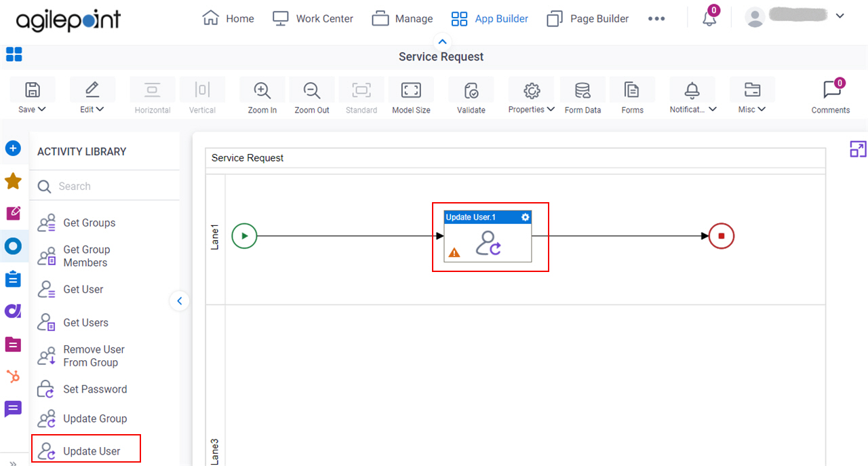Click the ACTIVITY LIBRARY heading

tap(81, 152)
